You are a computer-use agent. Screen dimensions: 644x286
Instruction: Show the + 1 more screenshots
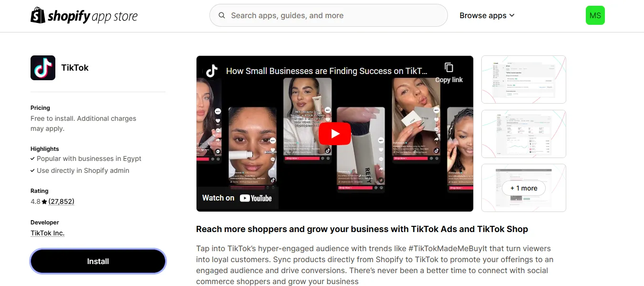tap(523, 188)
